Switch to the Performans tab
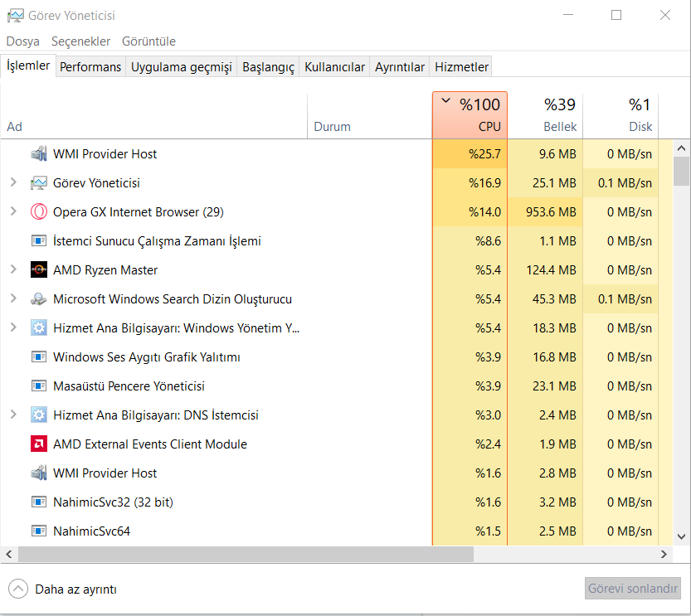Image resolution: width=691 pixels, height=616 pixels. click(x=90, y=67)
